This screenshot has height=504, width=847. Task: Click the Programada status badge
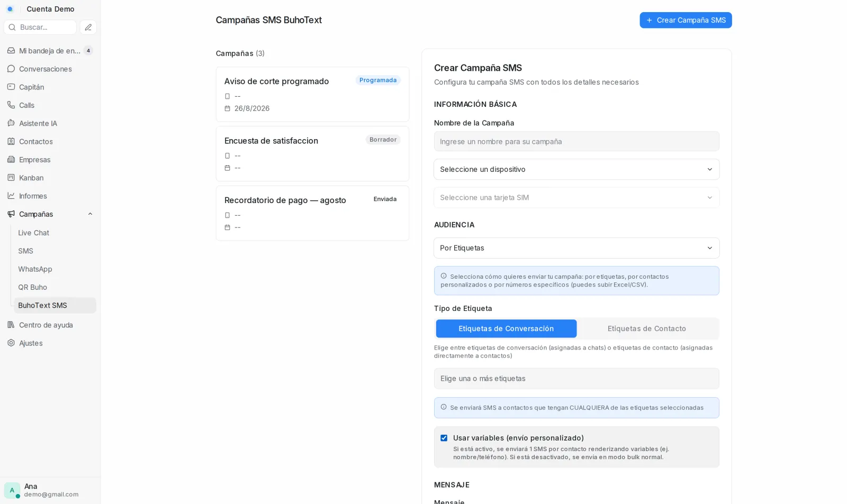378,80
